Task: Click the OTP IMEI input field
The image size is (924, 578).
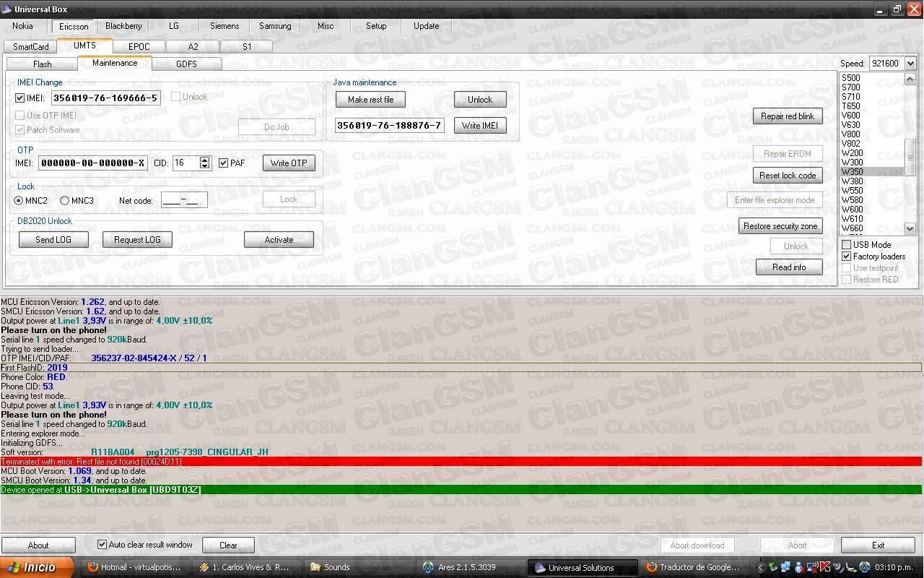Action: pos(93,163)
